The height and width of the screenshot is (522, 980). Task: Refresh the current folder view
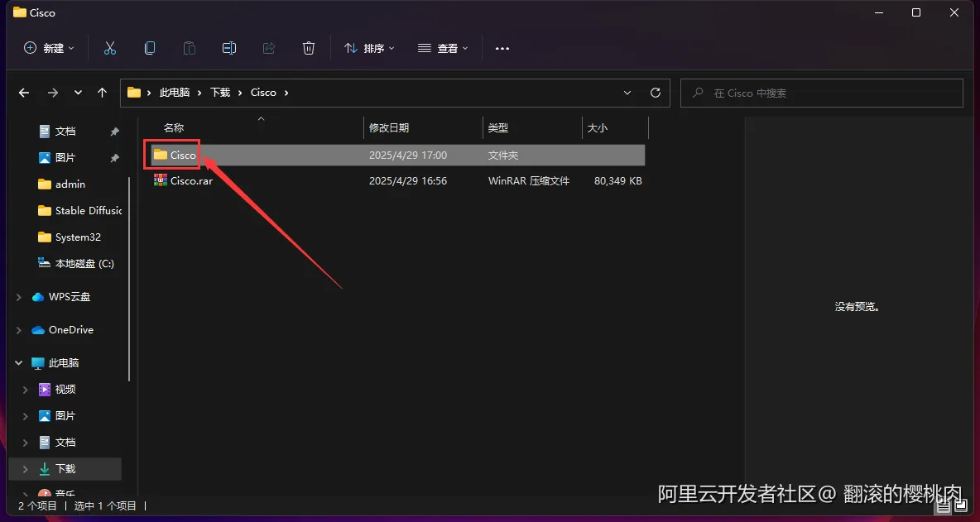click(656, 93)
